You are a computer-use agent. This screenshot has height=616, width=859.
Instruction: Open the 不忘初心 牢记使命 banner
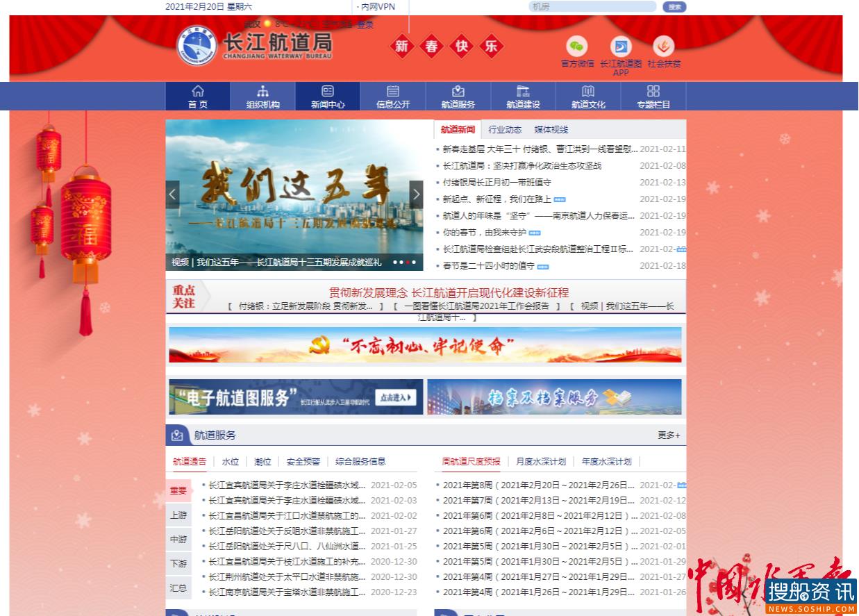(x=425, y=345)
